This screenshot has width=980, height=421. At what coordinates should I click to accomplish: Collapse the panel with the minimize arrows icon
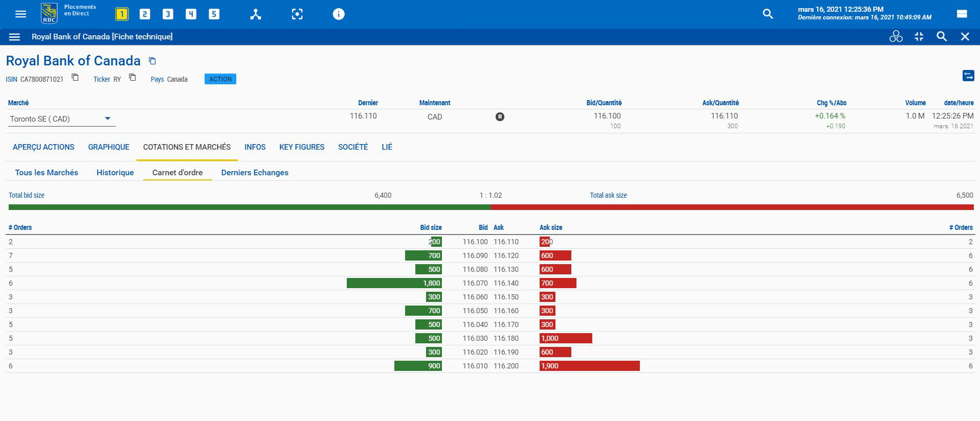[x=919, y=36]
